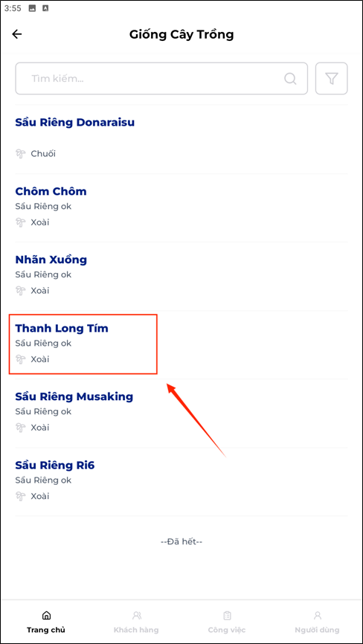Click plant icon beside Chuối
This screenshot has width=363, height=644.
pyautogui.click(x=21, y=154)
